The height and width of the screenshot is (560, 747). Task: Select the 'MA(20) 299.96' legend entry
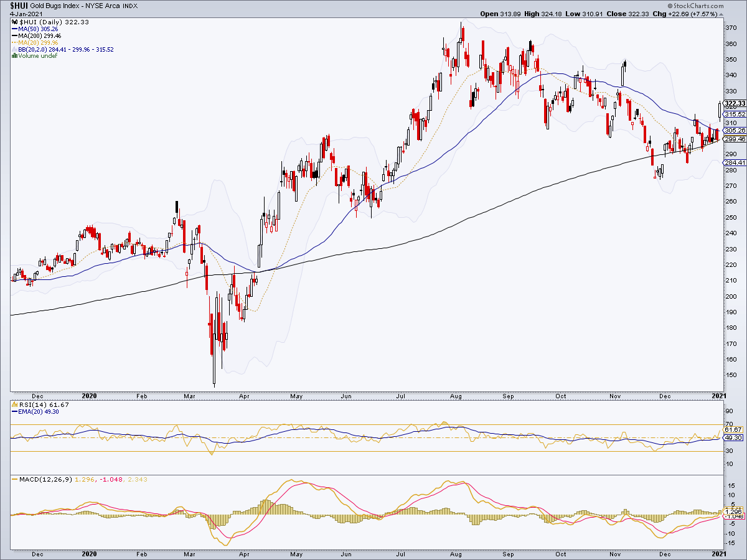click(x=38, y=42)
